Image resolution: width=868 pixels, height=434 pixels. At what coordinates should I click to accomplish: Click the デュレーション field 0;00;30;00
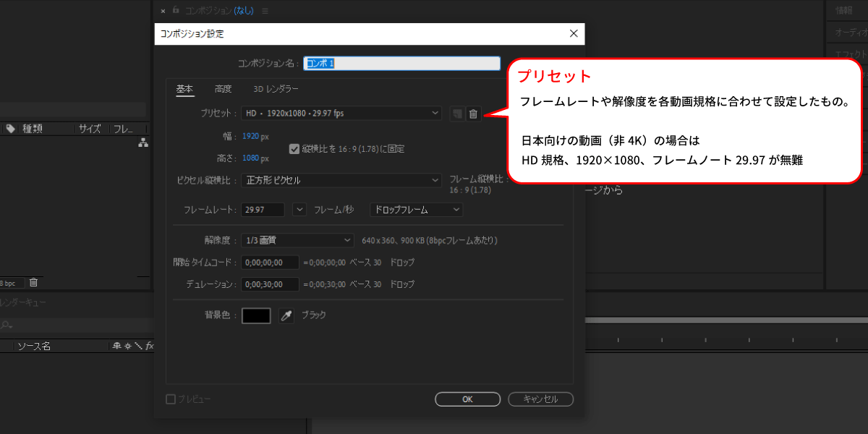point(271,284)
